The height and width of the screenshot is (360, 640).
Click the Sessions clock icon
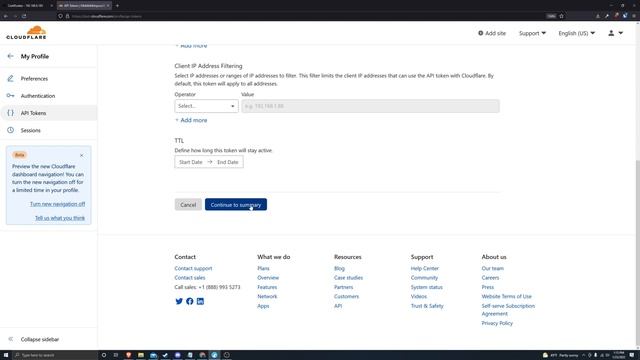pyautogui.click(x=11, y=130)
